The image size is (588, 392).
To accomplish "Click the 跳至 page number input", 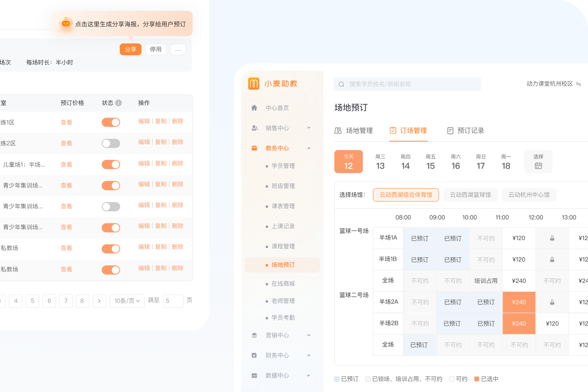I will point(173,301).
